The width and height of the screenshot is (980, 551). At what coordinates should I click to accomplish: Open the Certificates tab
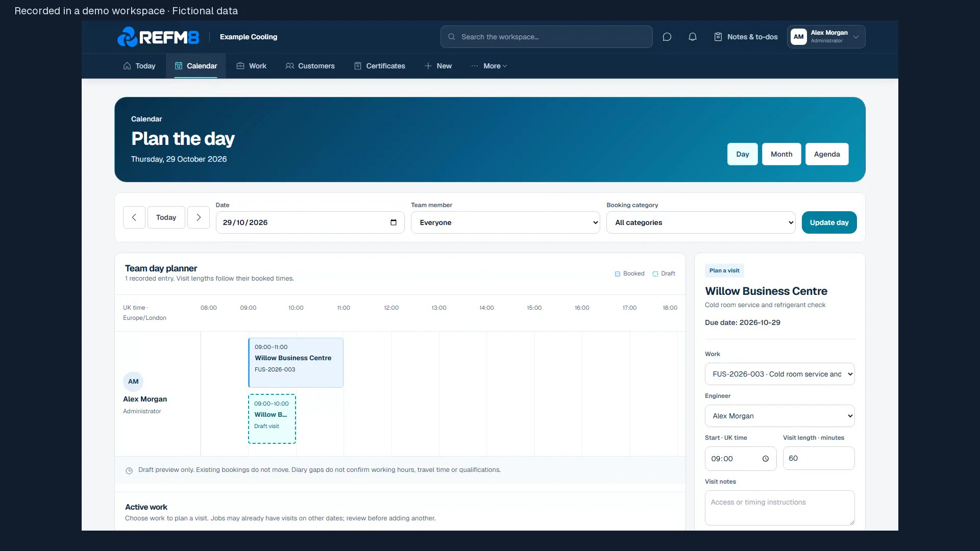[379, 66]
